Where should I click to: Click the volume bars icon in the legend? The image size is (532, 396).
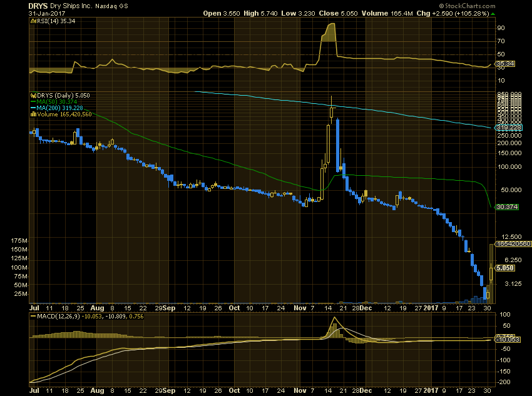(x=33, y=114)
